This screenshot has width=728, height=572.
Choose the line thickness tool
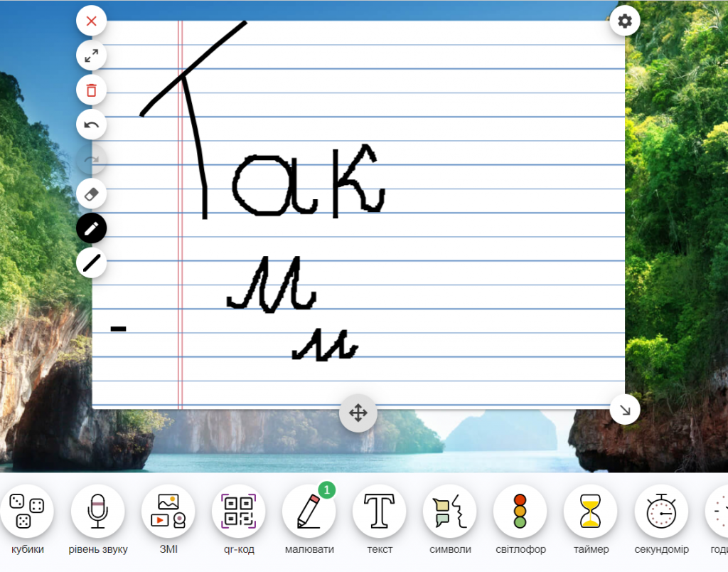click(91, 263)
